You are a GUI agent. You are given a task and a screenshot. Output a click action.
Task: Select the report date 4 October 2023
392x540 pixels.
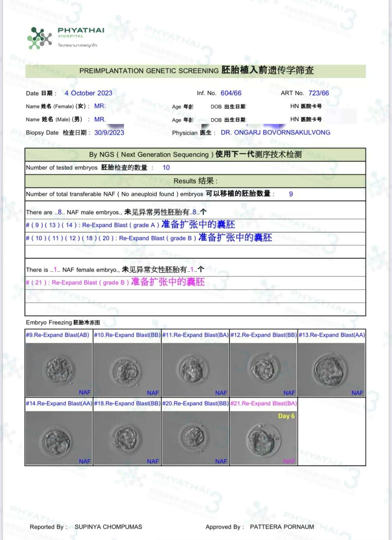89,93
